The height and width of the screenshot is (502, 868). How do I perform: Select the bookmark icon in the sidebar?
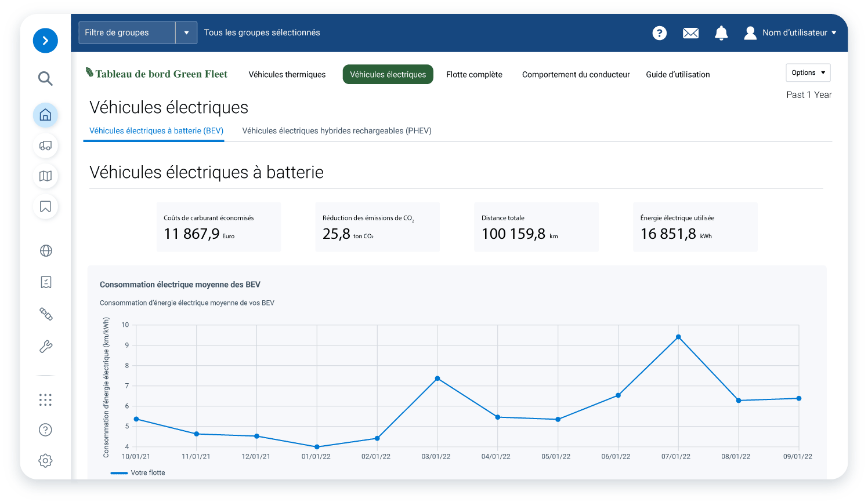(45, 206)
